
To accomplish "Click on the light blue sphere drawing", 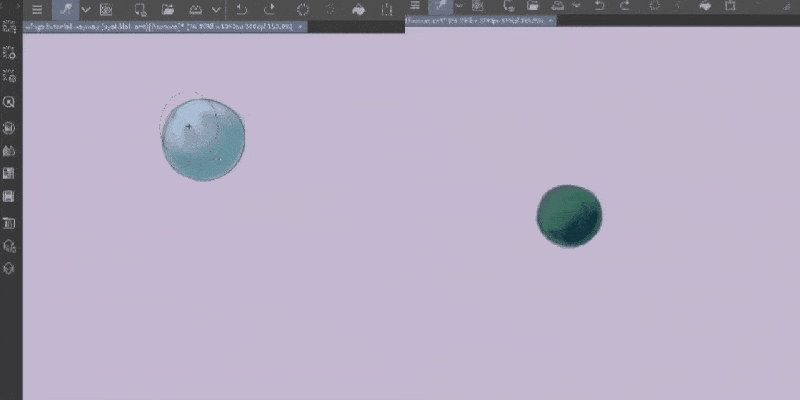I will click(203, 140).
